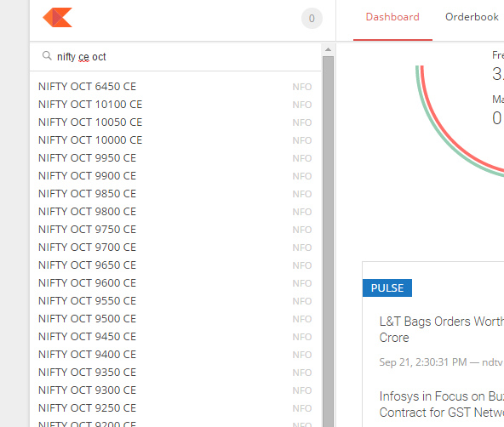Select NIFTY OCT 10100 CE result
The width and height of the screenshot is (504, 427).
point(175,105)
